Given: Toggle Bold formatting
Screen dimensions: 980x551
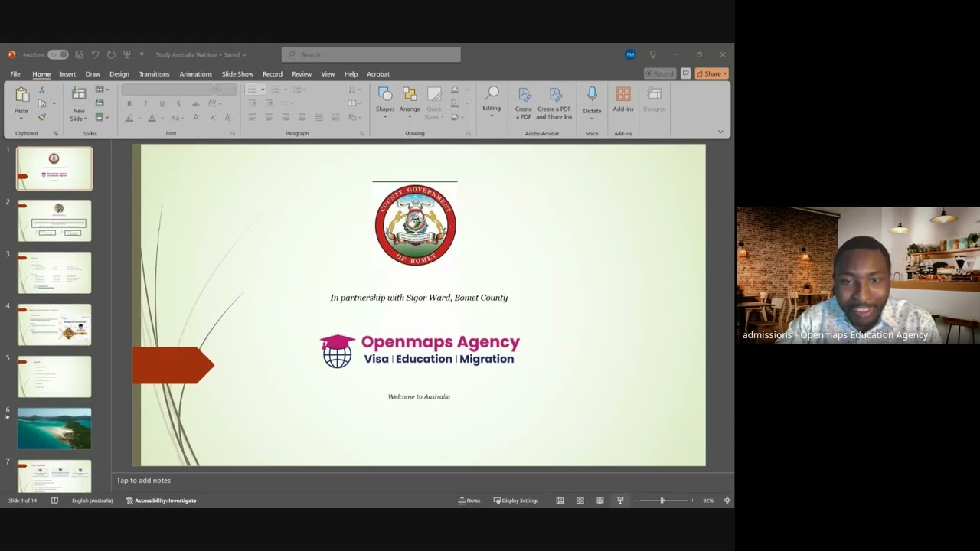Looking at the screenshot, I should tap(129, 103).
